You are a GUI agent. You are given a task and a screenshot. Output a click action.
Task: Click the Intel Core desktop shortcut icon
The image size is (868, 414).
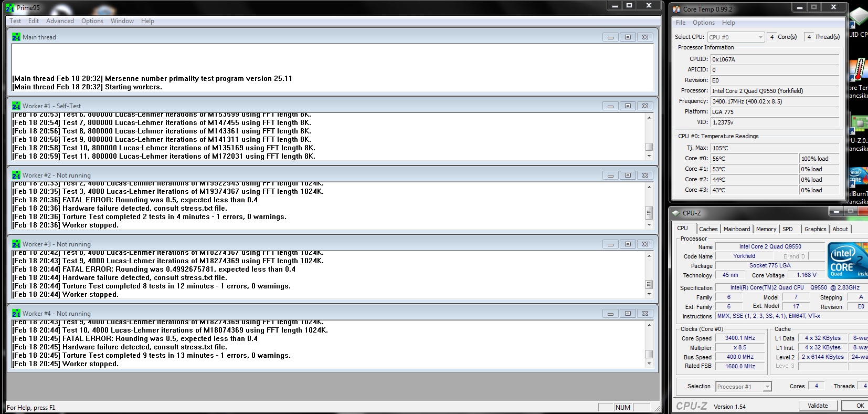pyautogui.click(x=858, y=177)
